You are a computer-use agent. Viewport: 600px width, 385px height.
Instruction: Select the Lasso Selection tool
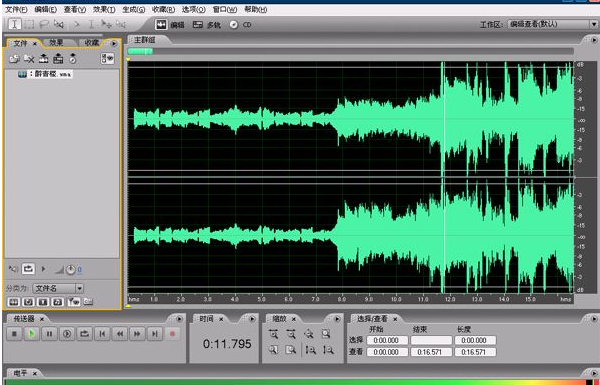(x=44, y=24)
